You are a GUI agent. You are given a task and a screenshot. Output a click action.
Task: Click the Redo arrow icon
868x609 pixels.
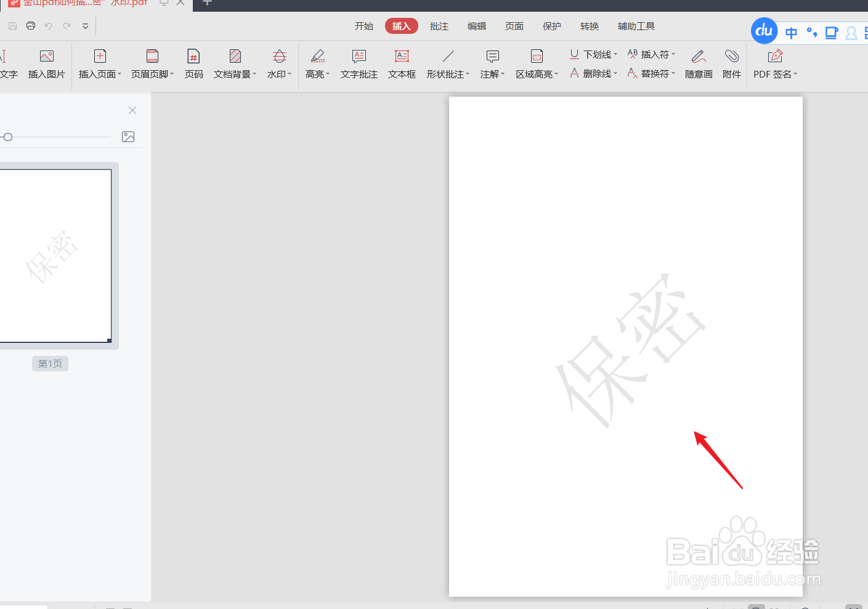pos(67,26)
